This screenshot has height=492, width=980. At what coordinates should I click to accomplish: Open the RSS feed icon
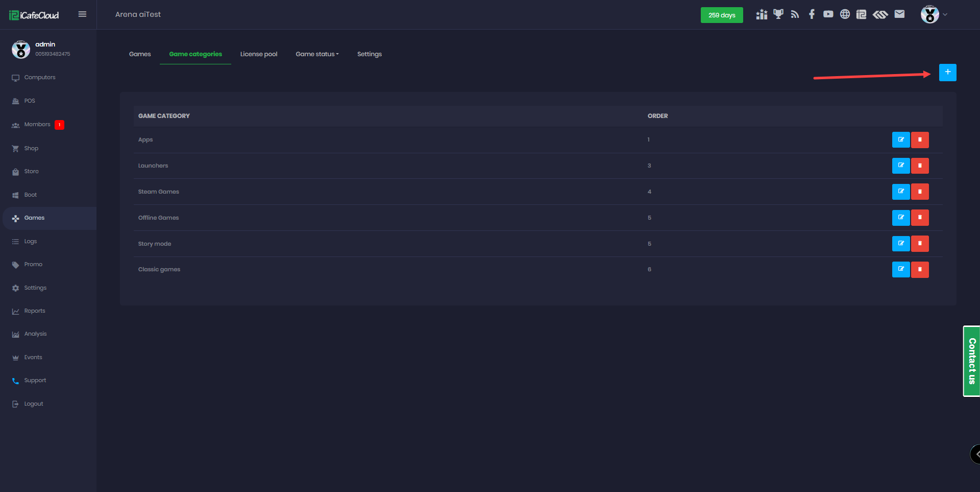[795, 14]
